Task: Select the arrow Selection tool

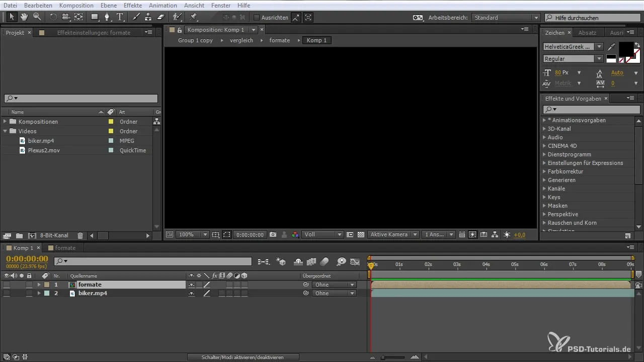Action: (12, 17)
